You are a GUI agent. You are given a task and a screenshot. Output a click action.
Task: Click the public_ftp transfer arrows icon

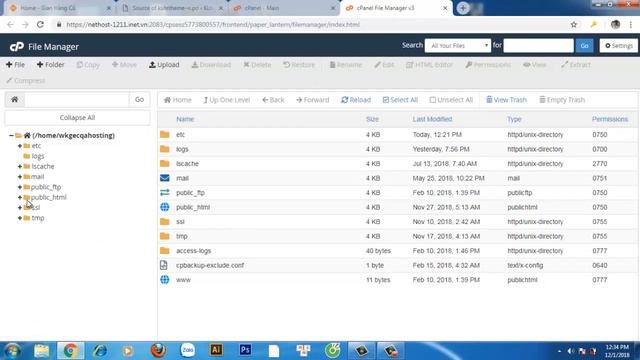164,193
